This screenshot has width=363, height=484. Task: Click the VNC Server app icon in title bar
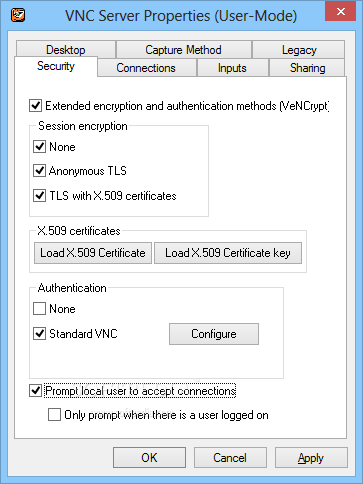18,15
